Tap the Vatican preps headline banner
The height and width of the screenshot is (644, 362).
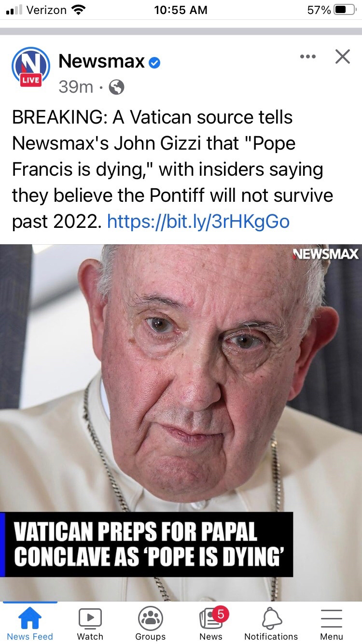click(147, 545)
